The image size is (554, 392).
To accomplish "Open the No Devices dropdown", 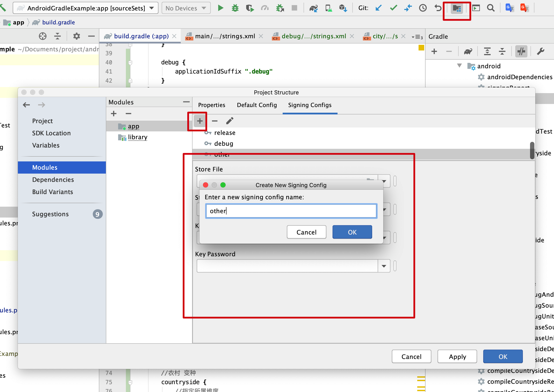I will [186, 8].
